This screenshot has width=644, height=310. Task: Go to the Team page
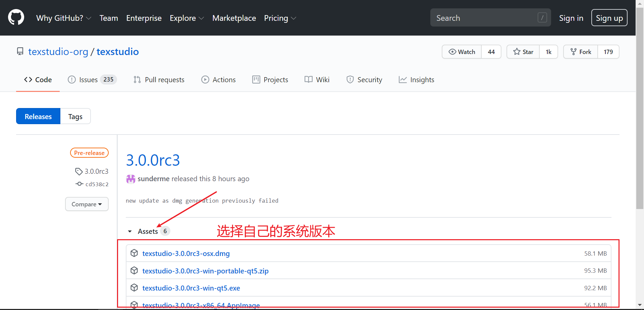(109, 18)
